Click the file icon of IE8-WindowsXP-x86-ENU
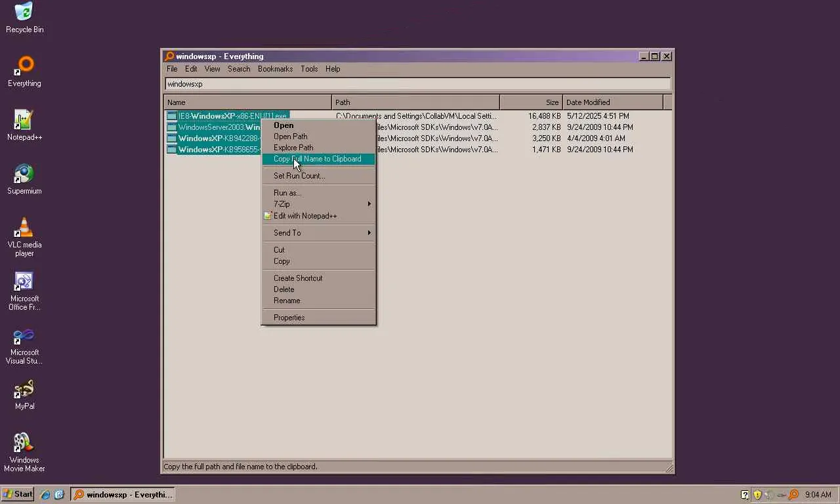This screenshot has width=840, height=504. (x=172, y=116)
